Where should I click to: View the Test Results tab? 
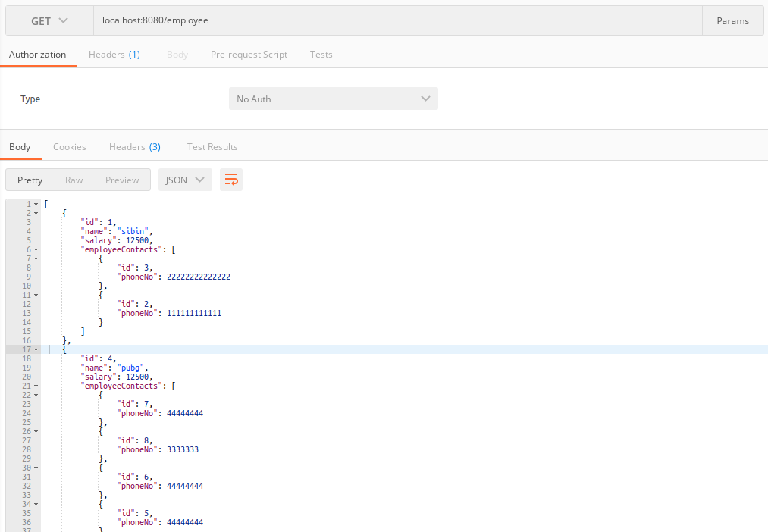(212, 146)
